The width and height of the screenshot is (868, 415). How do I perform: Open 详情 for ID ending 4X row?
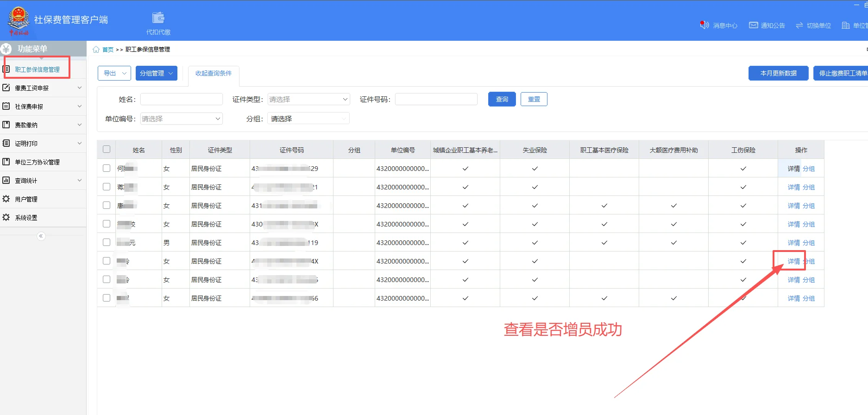794,261
